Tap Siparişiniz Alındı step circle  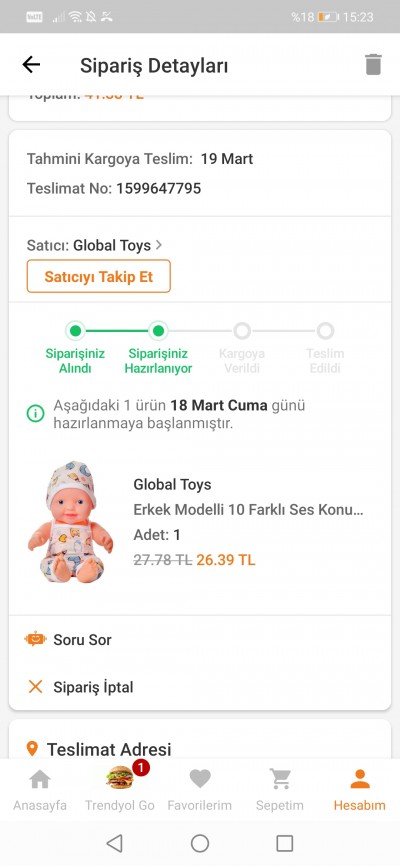point(76,331)
